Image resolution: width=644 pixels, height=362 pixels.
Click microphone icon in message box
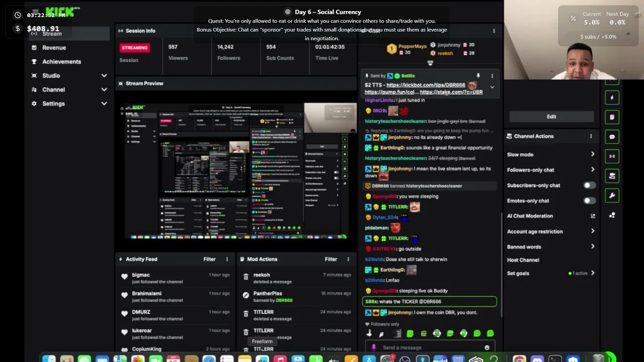[x=373, y=347]
